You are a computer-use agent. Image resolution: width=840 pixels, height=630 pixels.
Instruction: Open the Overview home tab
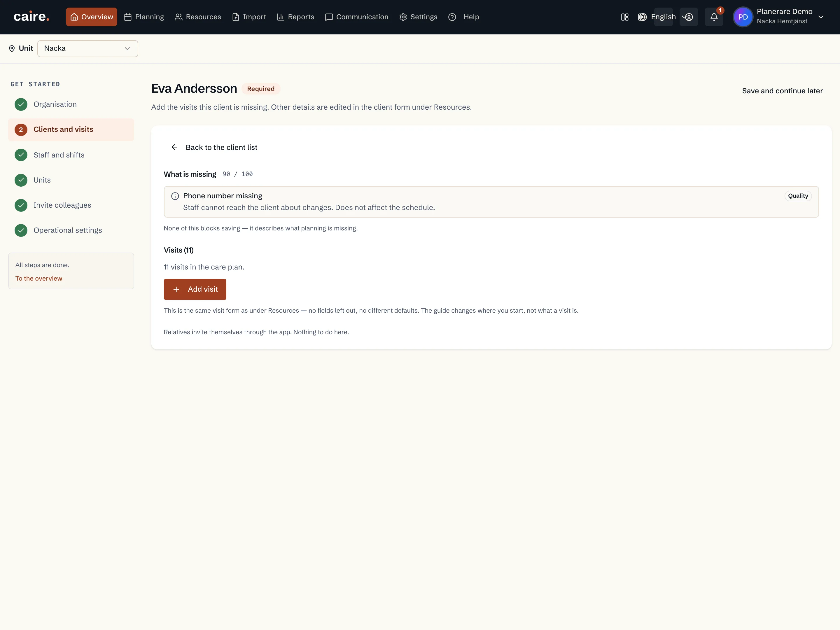(92, 17)
